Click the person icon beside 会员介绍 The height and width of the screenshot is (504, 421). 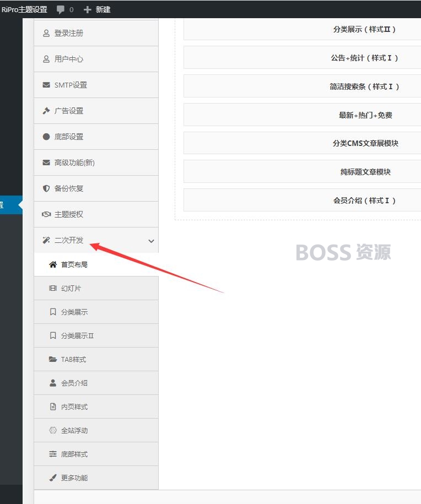(53, 383)
